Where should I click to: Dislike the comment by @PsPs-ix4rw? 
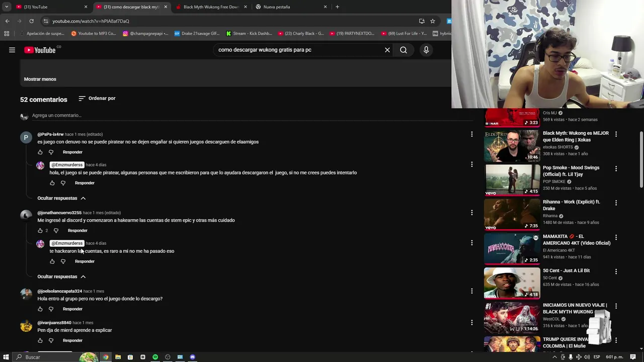(51, 152)
